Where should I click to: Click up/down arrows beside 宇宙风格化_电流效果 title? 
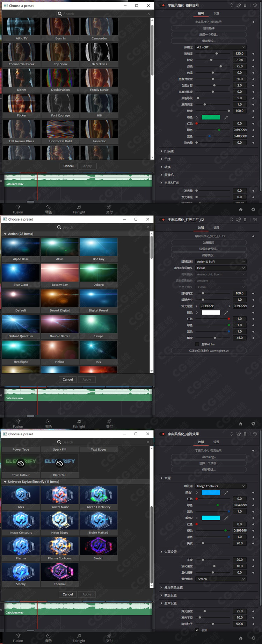click(231, 434)
